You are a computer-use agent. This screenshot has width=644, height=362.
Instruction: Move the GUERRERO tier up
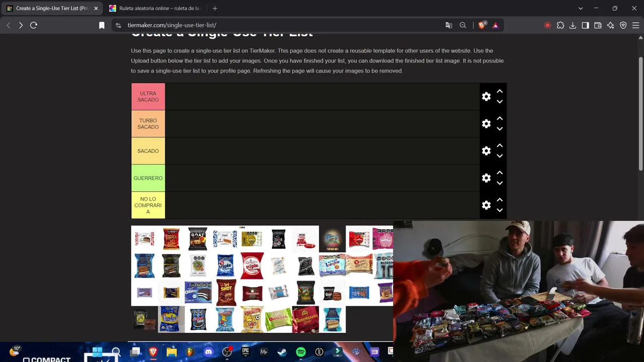point(500,172)
